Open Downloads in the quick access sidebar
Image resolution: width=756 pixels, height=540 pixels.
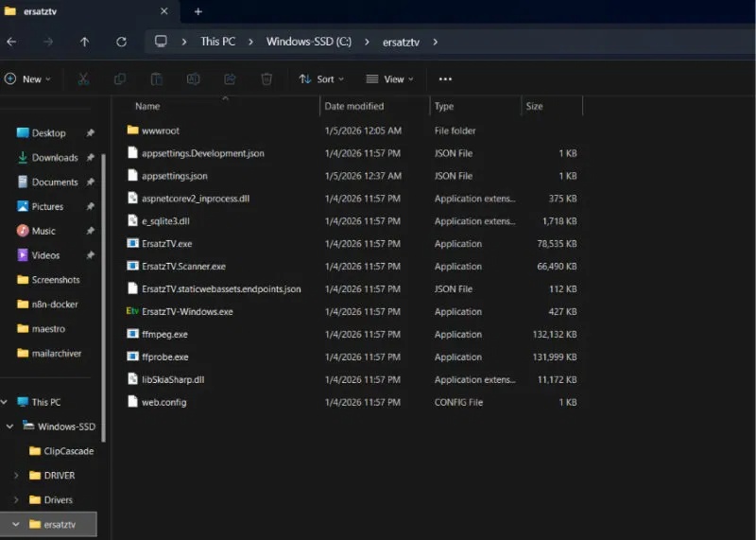click(x=54, y=158)
